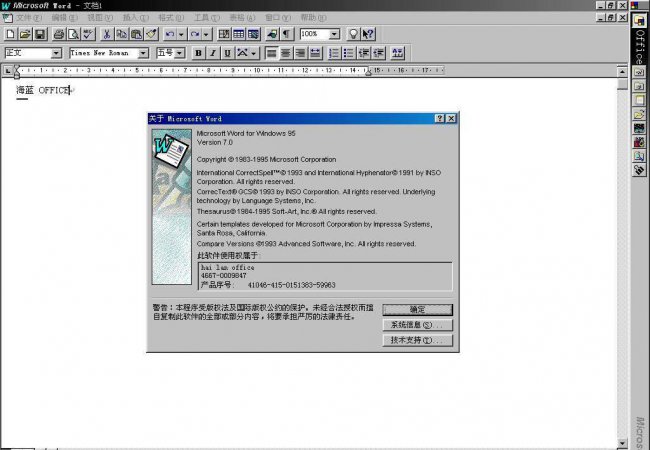
Task: Open the 格式(O) menu
Action: (171, 18)
